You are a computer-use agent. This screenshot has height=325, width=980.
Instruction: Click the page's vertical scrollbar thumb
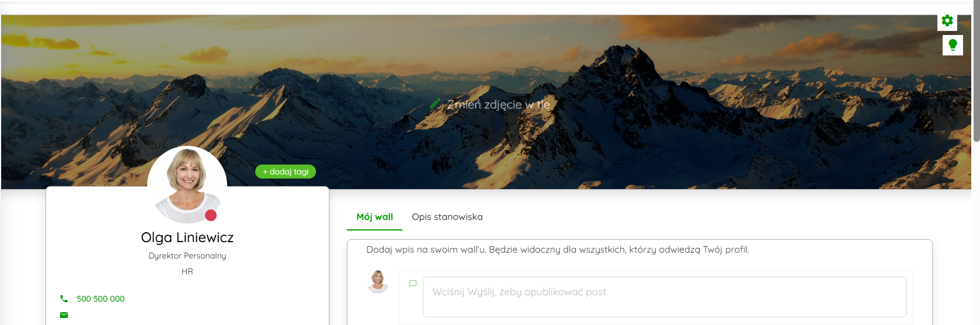[976, 71]
